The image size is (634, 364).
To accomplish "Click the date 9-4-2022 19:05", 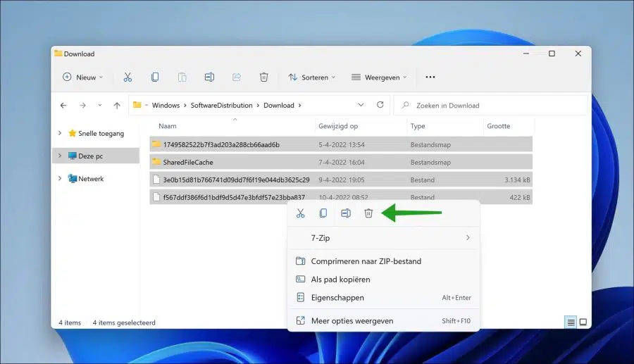I will [342, 180].
